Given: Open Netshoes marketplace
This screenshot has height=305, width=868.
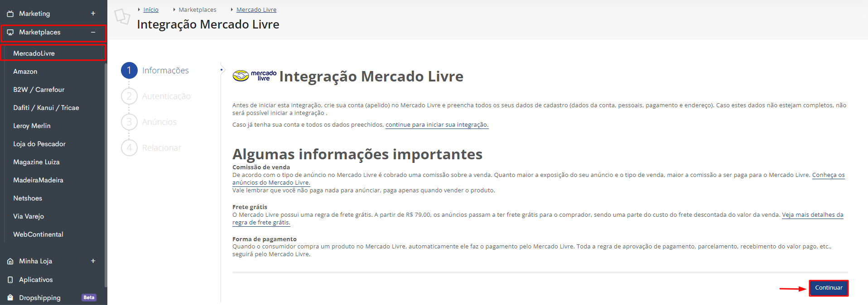Looking at the screenshot, I should [28, 198].
